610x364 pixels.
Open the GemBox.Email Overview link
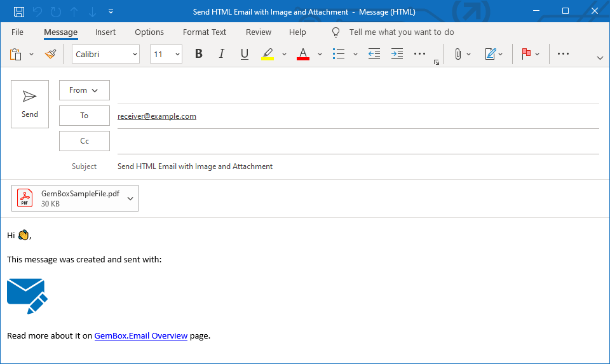[x=140, y=336]
